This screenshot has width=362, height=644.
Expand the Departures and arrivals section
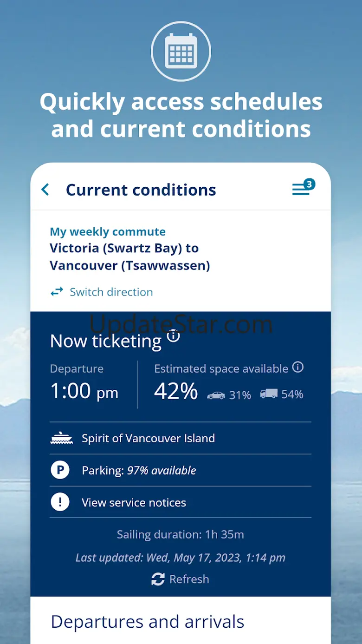click(148, 622)
